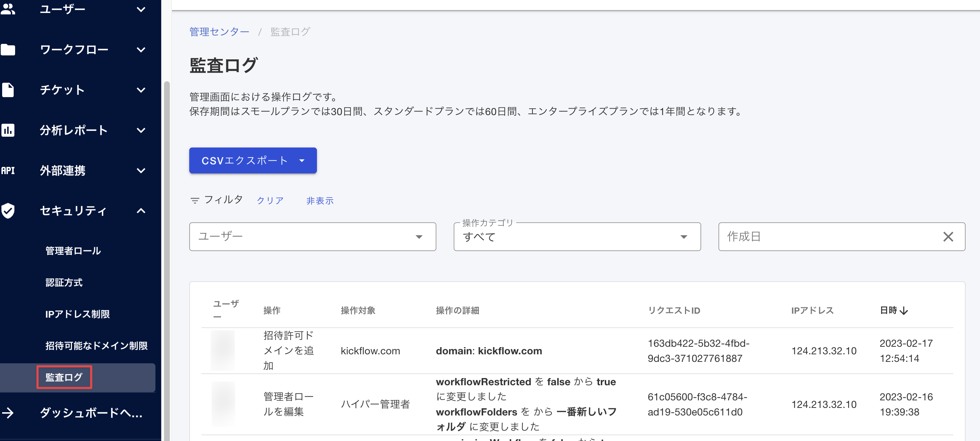980x441 pixels.
Task: Open 認証方式 menu item
Action: (64, 282)
